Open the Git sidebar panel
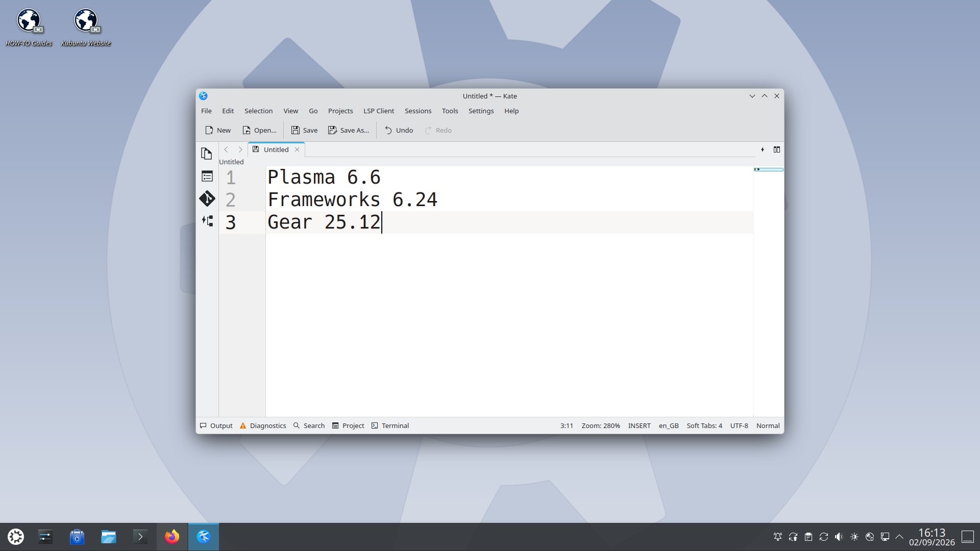Screen dimensions: 980x551 [207, 198]
